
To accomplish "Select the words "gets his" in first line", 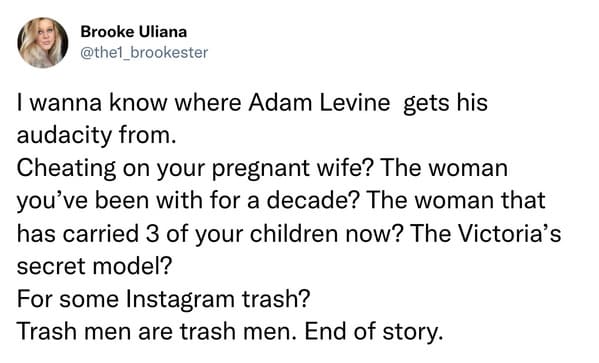I will click(x=445, y=104).
